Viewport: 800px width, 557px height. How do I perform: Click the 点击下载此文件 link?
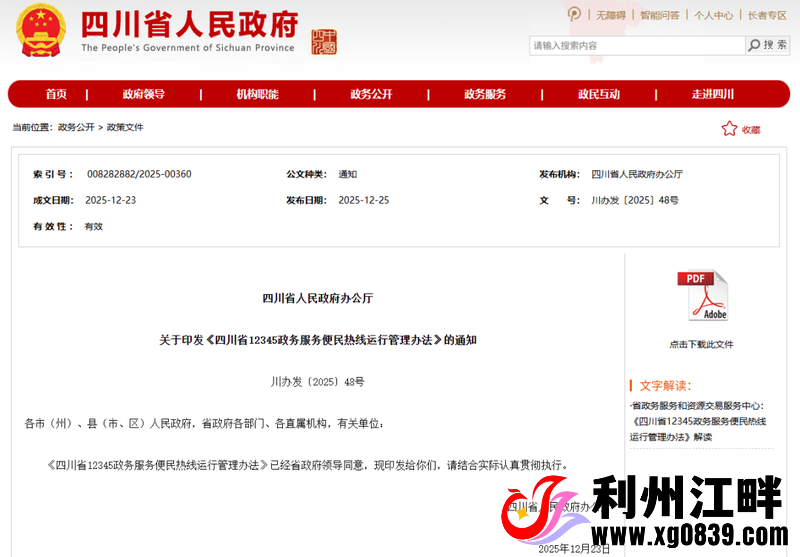tap(702, 344)
